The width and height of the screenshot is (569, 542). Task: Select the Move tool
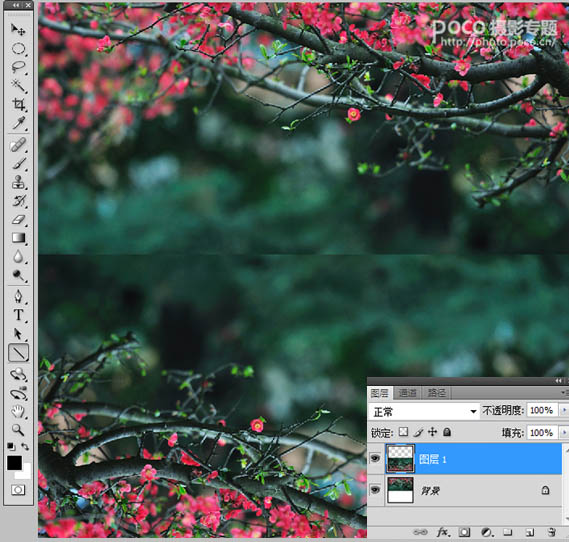[18, 29]
